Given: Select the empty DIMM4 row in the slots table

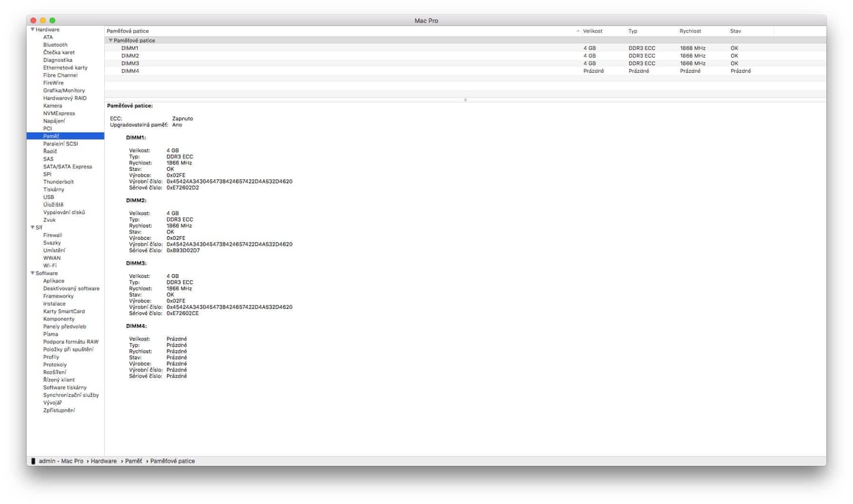Looking at the screenshot, I should tap(465, 71).
